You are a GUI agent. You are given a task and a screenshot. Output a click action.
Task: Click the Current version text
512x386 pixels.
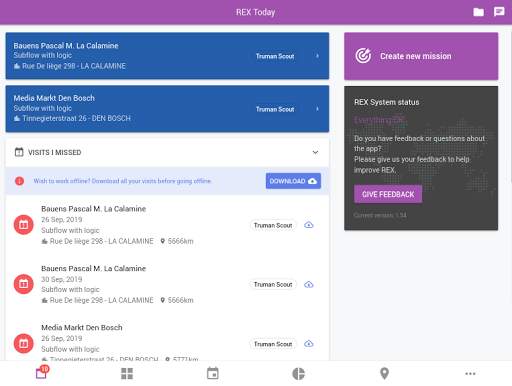pos(380,215)
